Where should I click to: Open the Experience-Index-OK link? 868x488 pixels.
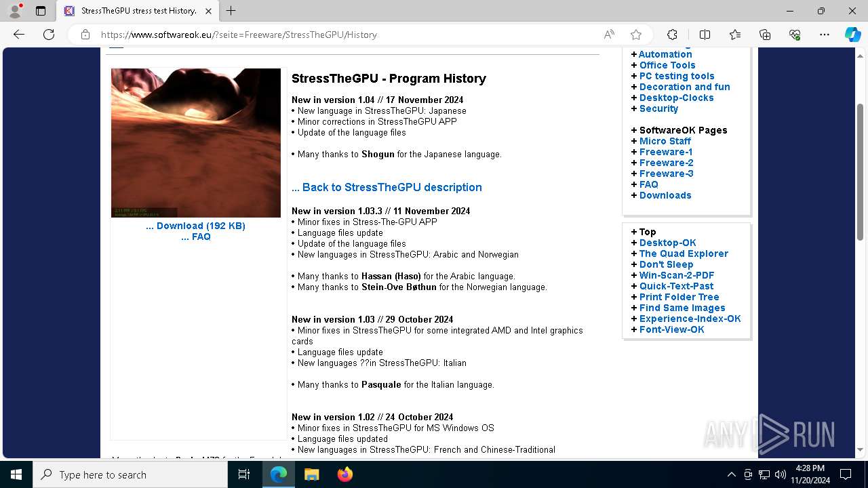690,319
